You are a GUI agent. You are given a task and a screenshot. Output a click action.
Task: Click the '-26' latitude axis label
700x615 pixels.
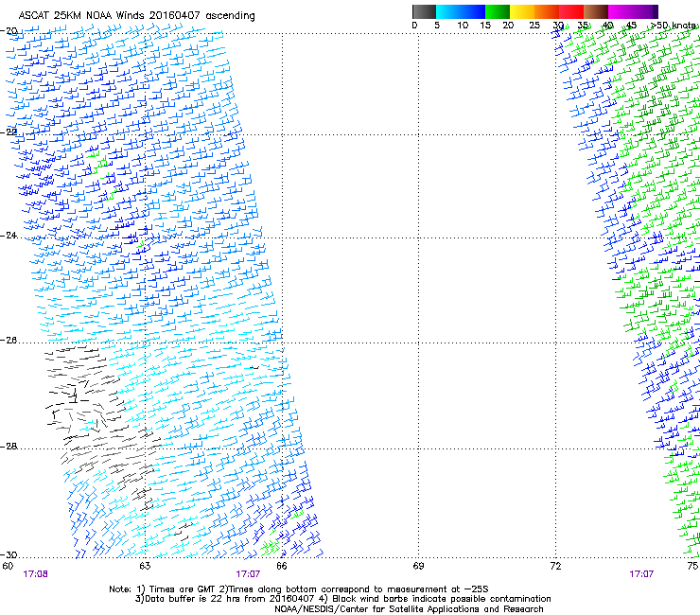point(9,341)
